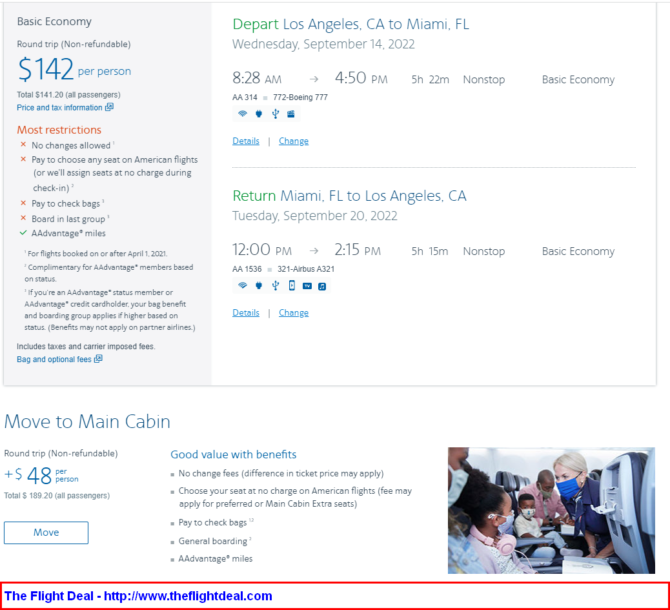Click power outlet icon for AA 314
This screenshot has height=610, width=670.
259,114
